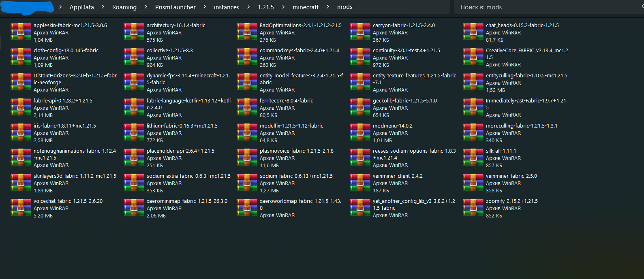Go to PrismLauncher folder in breadcrumb
644x279 pixels.
tap(175, 7)
